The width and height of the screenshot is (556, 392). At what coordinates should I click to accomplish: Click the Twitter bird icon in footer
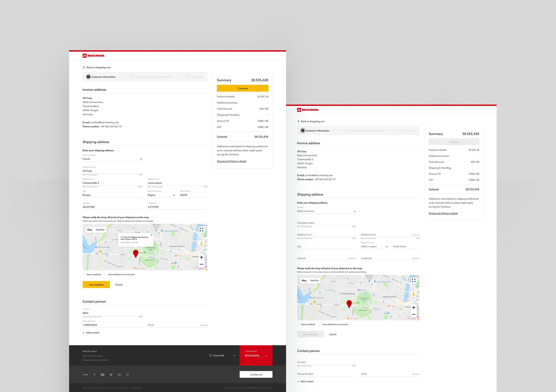click(x=111, y=375)
